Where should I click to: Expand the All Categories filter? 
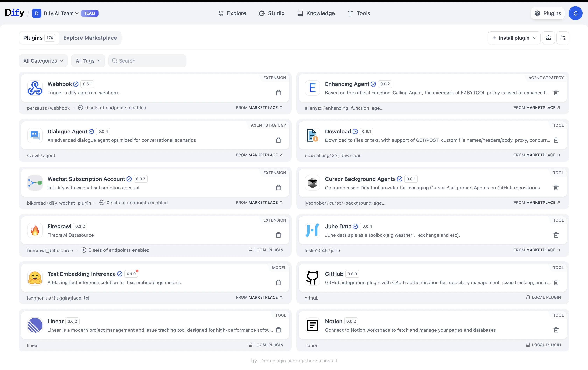point(43,61)
